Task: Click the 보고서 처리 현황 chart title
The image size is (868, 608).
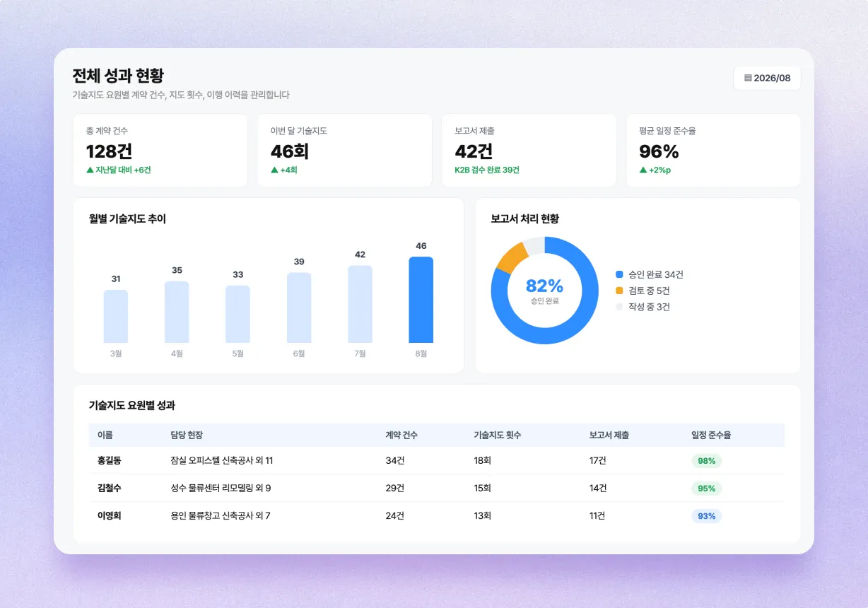Action: click(x=525, y=219)
